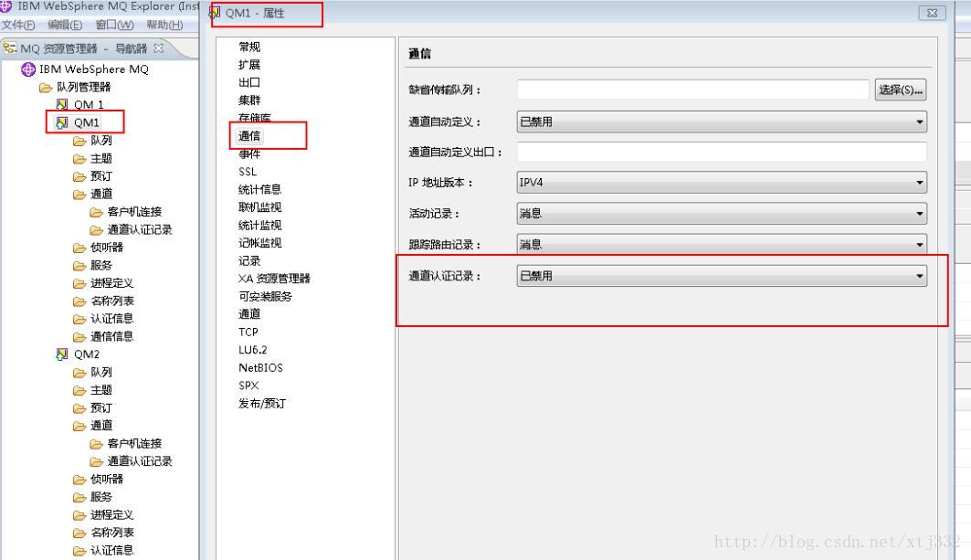Screen dimensions: 971x560
Task: Select TCP properties page
Action: tap(248, 332)
